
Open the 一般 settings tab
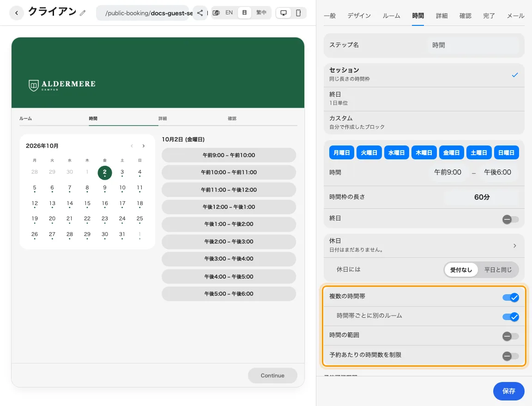click(330, 16)
